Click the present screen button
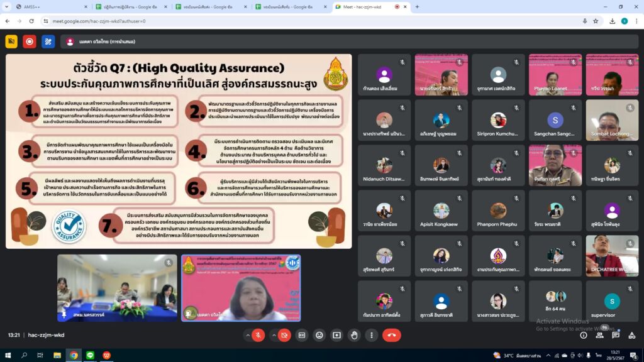644x362 pixels. click(x=336, y=335)
